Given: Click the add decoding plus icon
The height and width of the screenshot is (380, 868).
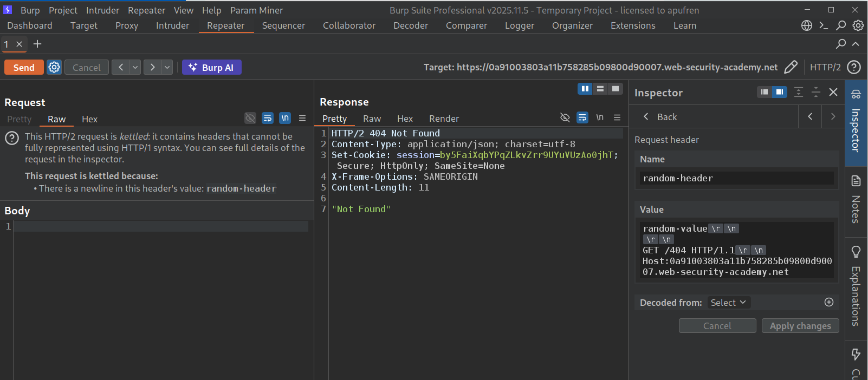Looking at the screenshot, I should click(828, 302).
